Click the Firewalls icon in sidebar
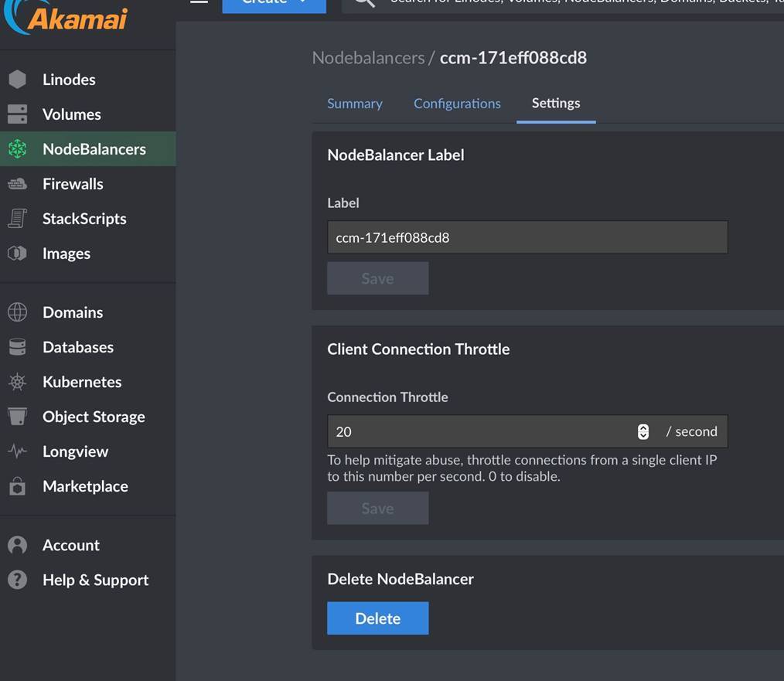784x681 pixels. click(x=17, y=184)
